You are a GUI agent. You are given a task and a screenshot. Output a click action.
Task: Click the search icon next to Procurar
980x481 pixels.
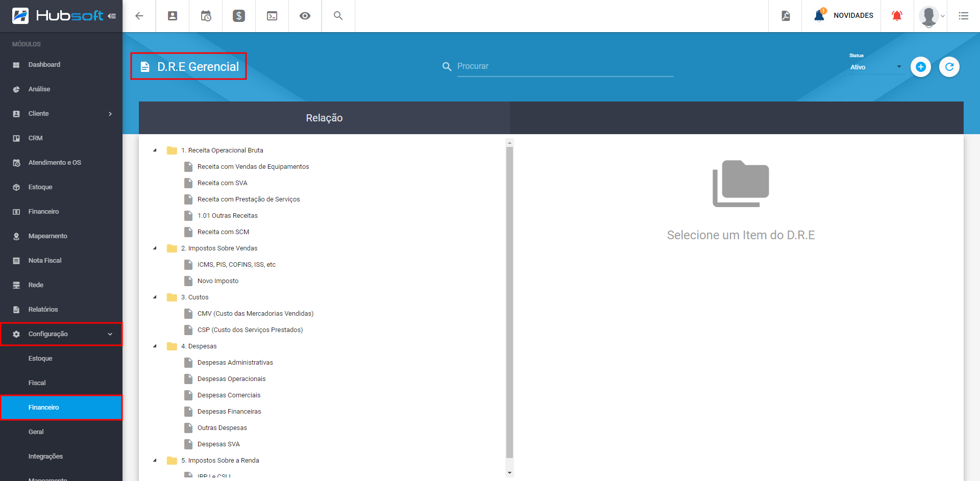click(x=447, y=66)
